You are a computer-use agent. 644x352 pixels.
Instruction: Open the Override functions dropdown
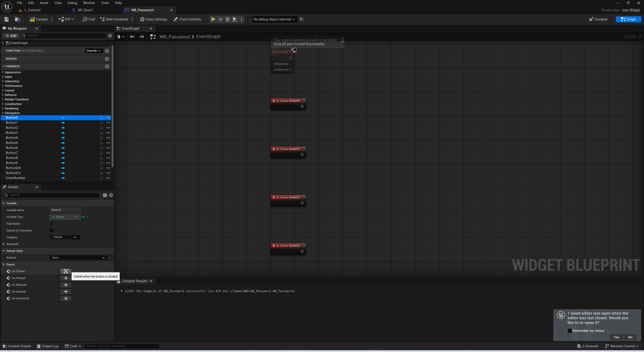(94, 51)
